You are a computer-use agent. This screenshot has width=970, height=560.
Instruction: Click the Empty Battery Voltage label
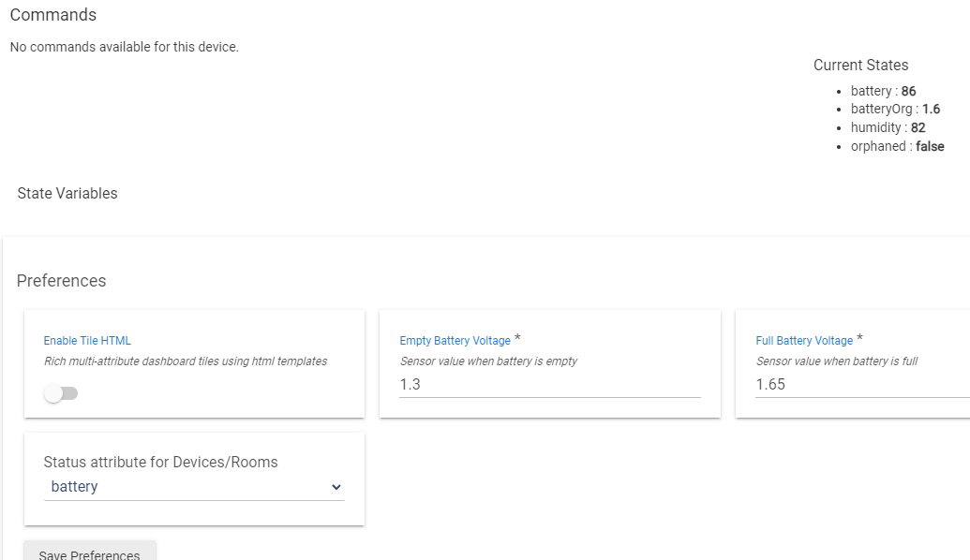[455, 341]
